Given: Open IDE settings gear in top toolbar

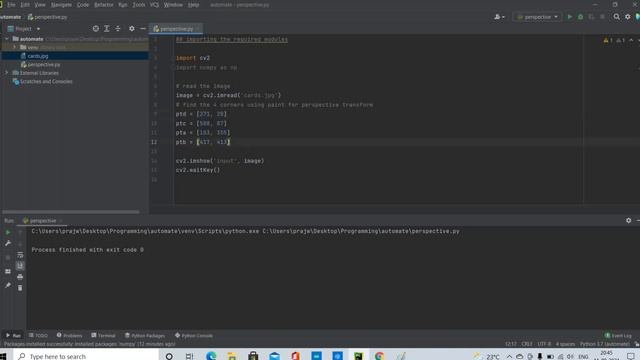Looking at the screenshot, I should tap(628, 17).
